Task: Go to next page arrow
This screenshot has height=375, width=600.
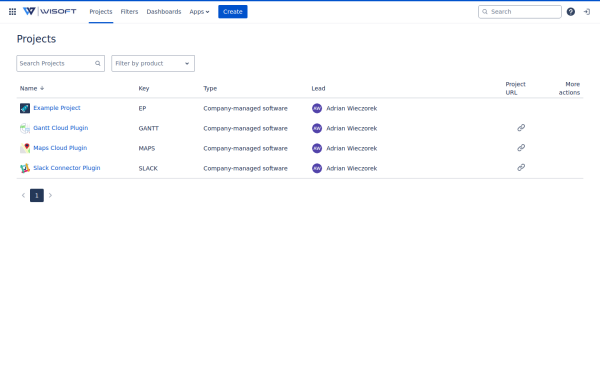Action: pyautogui.click(x=50, y=196)
